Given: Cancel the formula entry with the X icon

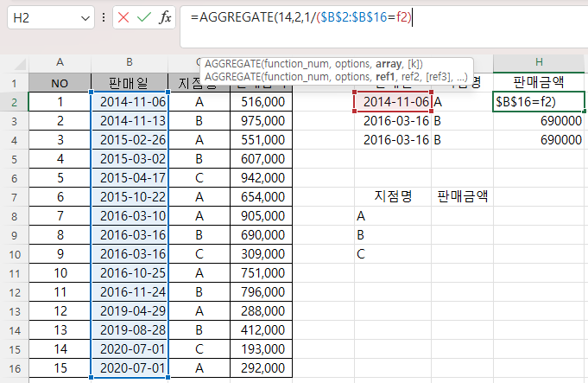Looking at the screenshot, I should (x=123, y=17).
